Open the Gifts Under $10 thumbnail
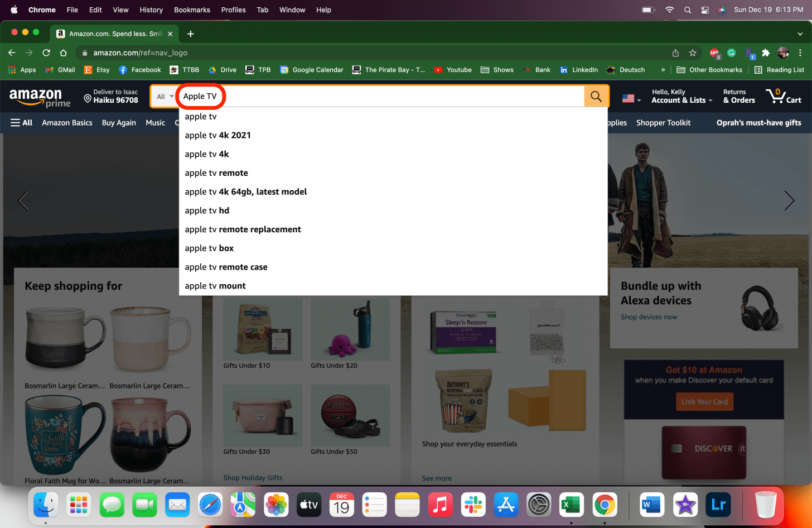 pos(263,329)
